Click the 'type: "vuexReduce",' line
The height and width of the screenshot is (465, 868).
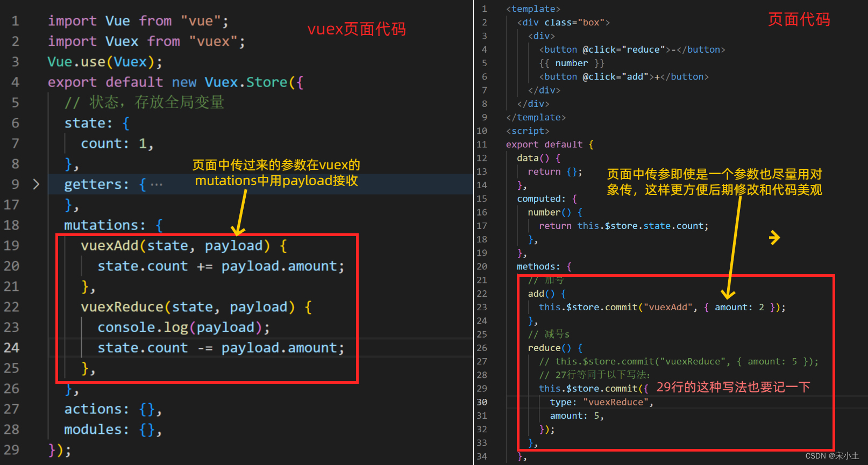click(x=601, y=402)
